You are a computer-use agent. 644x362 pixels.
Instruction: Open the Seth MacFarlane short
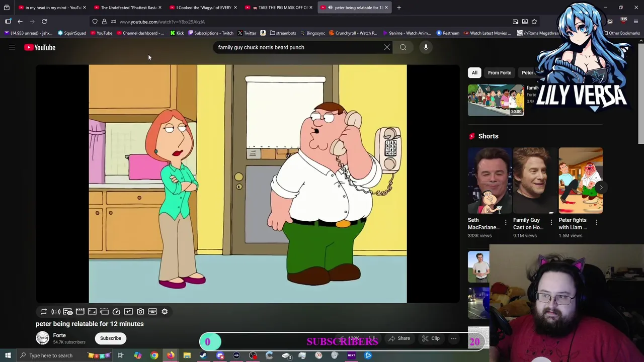click(x=490, y=180)
